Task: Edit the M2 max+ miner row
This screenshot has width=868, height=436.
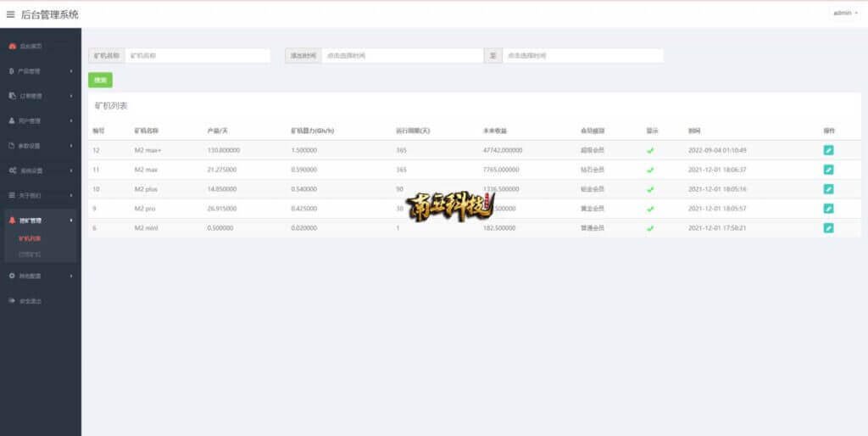Action: 828,150
